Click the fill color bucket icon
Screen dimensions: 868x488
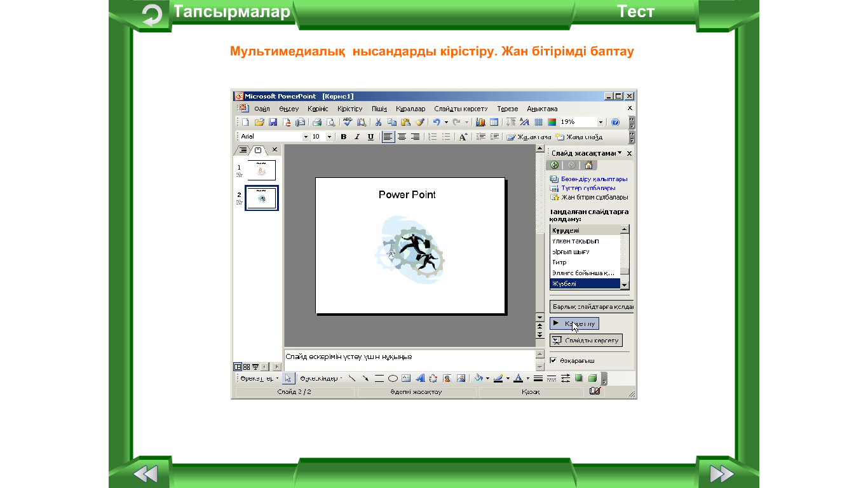(478, 378)
